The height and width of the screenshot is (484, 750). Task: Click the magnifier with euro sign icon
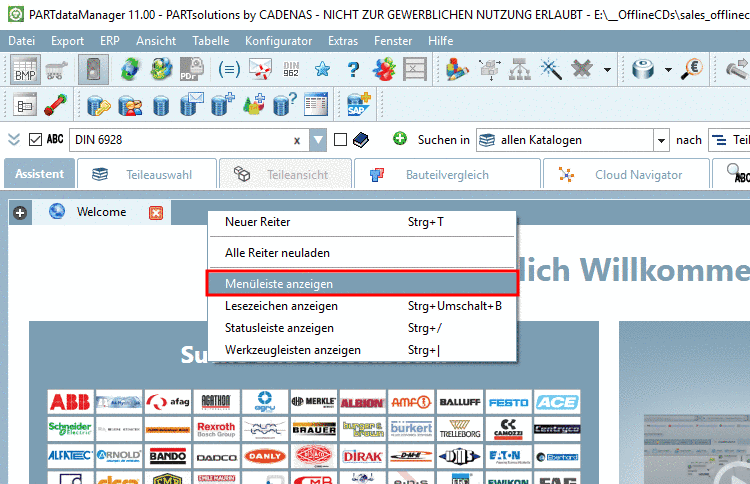tap(692, 69)
